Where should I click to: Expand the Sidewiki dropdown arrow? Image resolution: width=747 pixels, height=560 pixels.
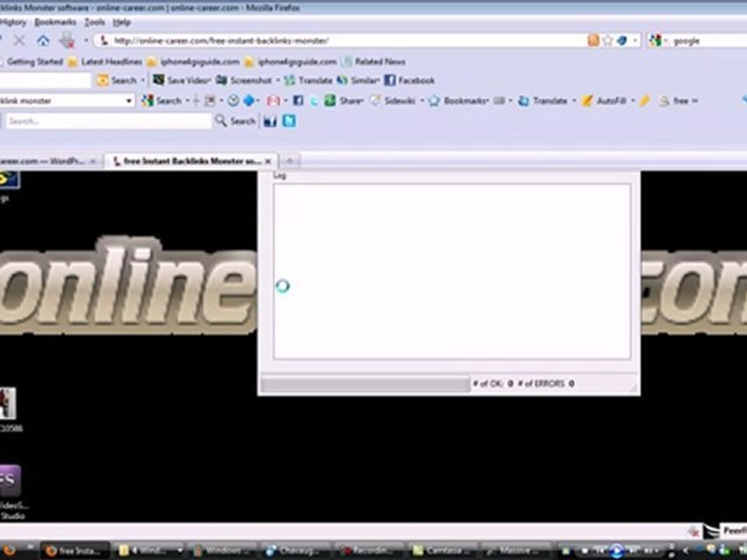(x=422, y=100)
